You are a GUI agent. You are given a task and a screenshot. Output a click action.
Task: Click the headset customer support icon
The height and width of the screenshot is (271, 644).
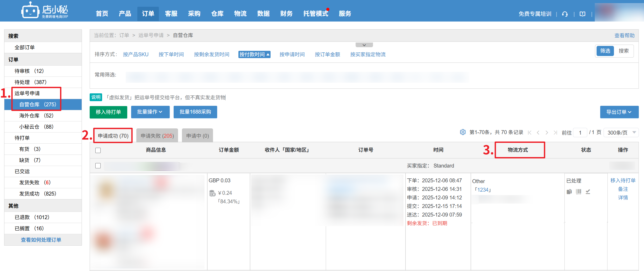click(565, 14)
